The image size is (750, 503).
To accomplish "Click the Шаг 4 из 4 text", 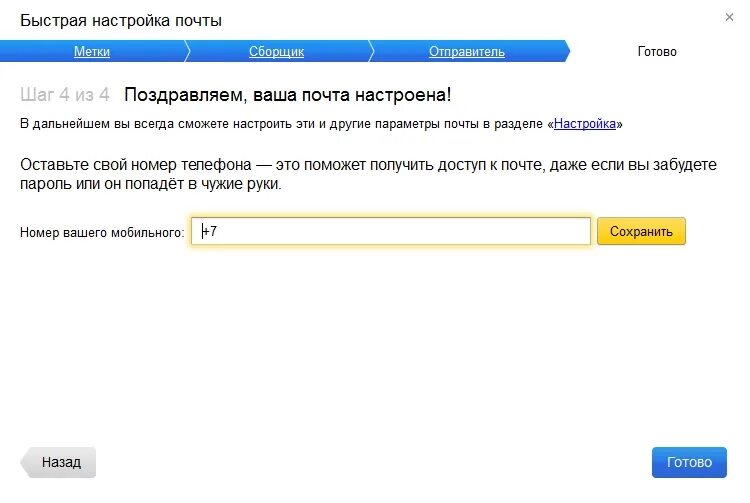I will [x=65, y=95].
